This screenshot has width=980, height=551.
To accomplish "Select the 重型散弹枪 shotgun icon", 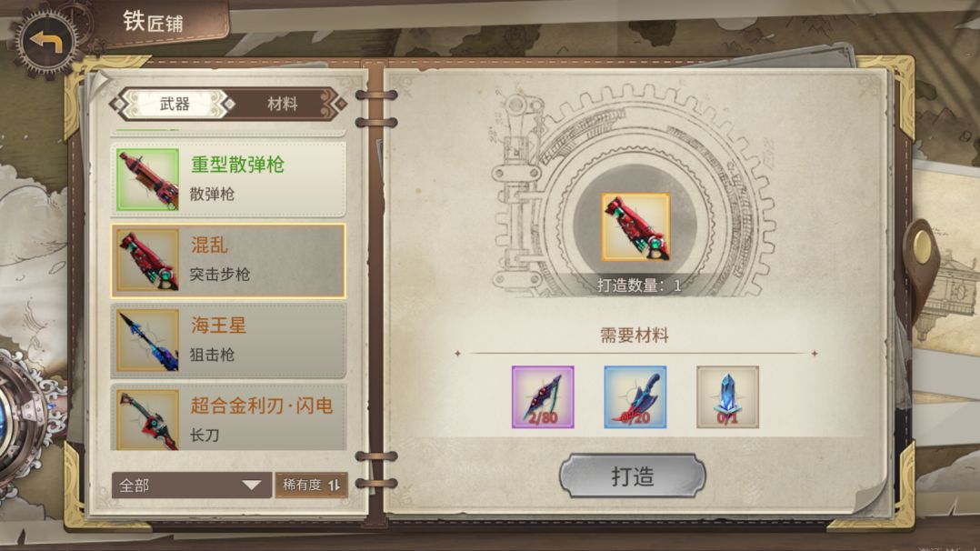I will 147,179.
